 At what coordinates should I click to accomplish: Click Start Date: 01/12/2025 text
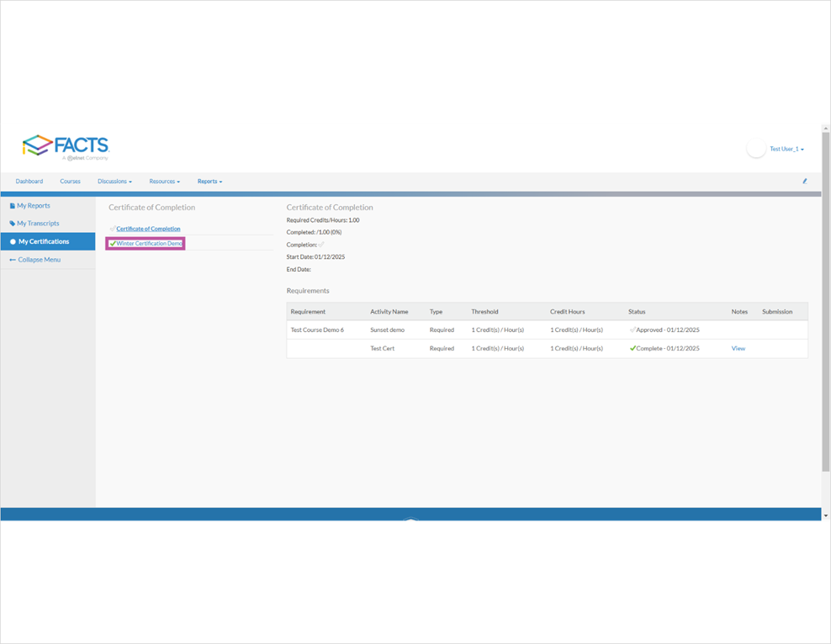pyautogui.click(x=315, y=257)
